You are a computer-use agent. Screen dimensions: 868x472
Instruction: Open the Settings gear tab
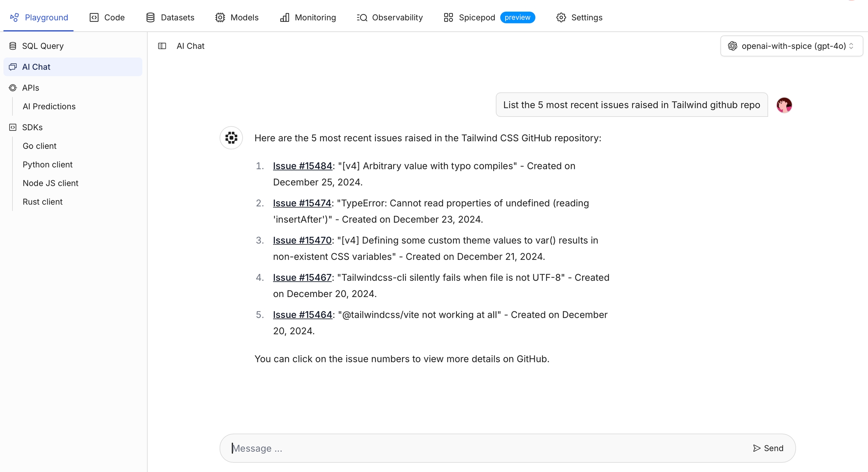coord(579,17)
